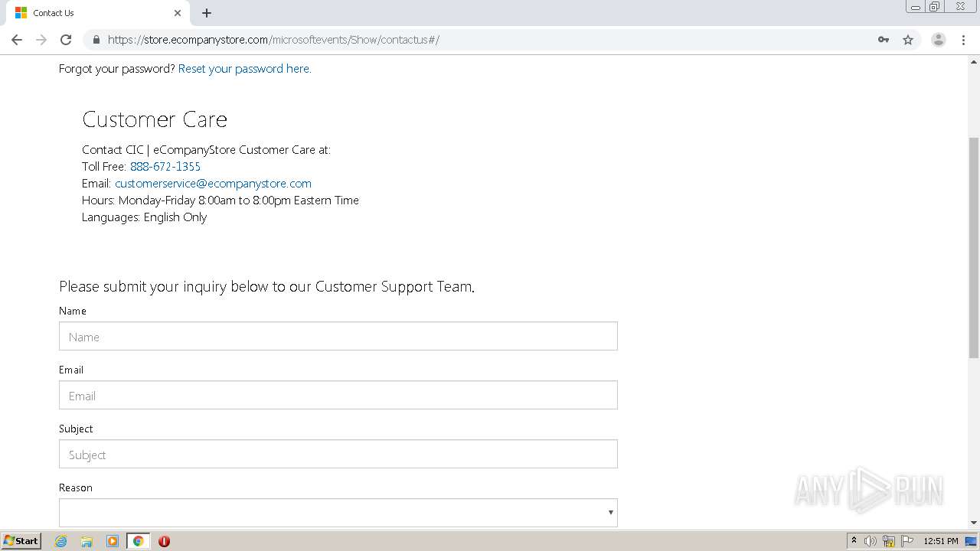The height and width of the screenshot is (551, 980).
Task: Click the padlock site info icon
Action: coord(96,40)
